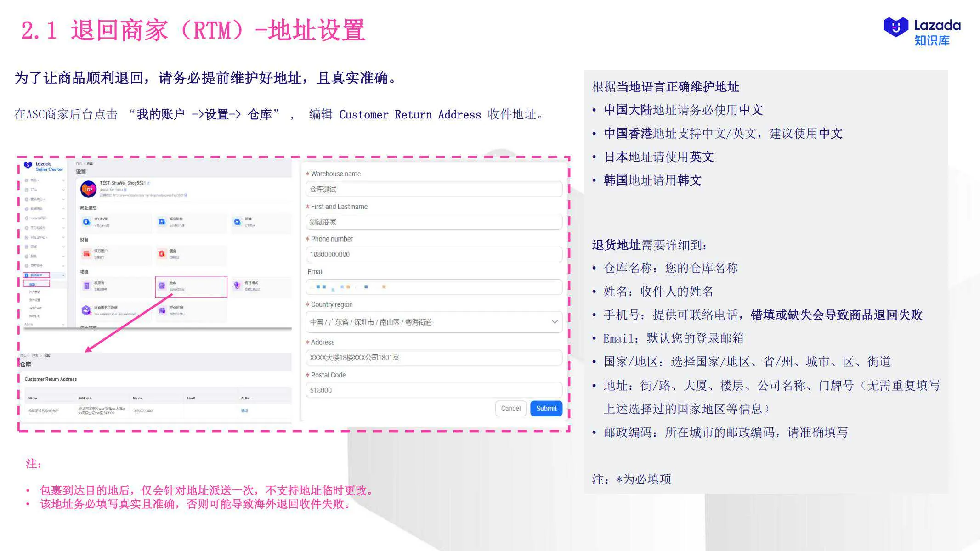Select the 佣金 commission icon
This screenshot has height=551, width=980.
(162, 253)
